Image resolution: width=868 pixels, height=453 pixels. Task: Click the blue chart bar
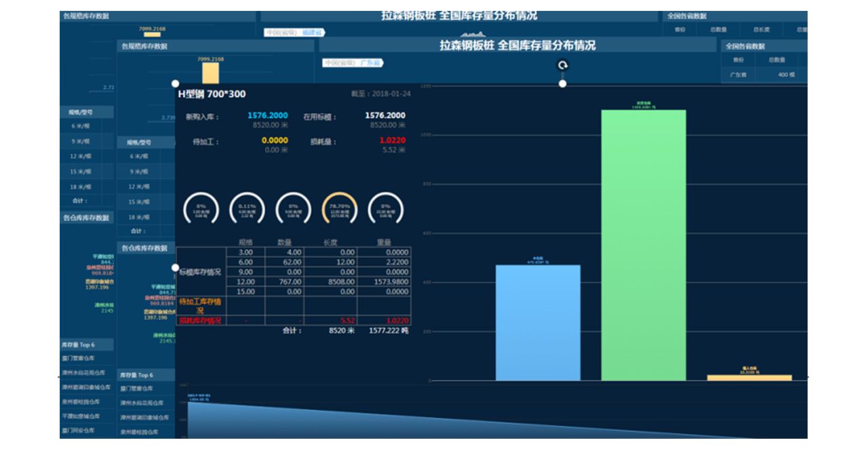(538, 323)
